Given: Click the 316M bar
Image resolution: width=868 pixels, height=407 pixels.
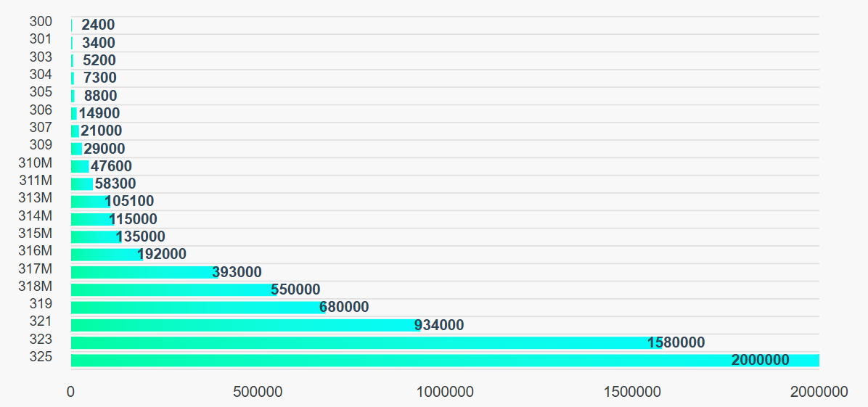Looking at the screenshot, I should pos(105,255).
